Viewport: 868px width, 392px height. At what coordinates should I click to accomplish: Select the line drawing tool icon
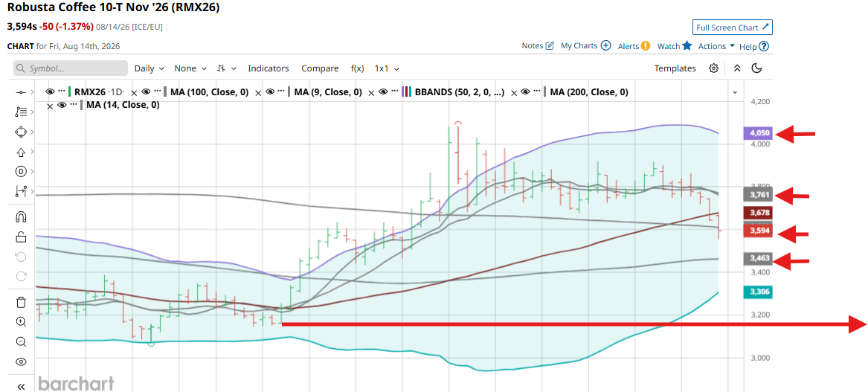(x=21, y=92)
